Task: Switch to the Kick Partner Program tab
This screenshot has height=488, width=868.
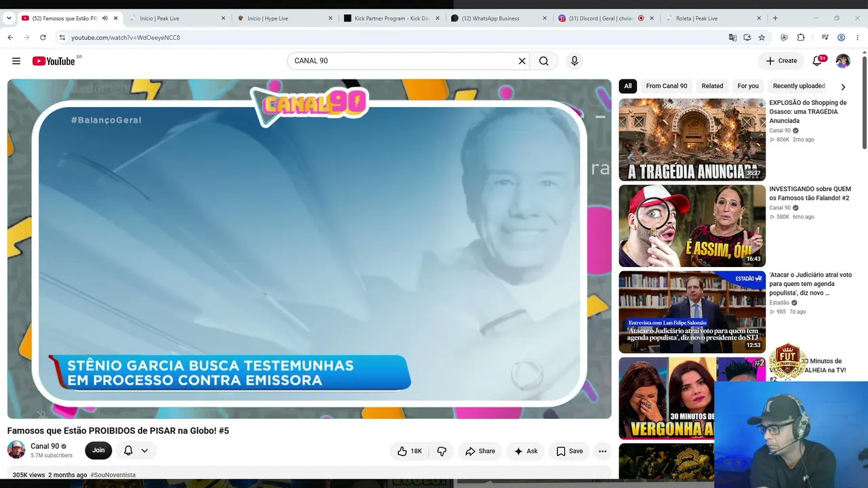Action: point(391,18)
